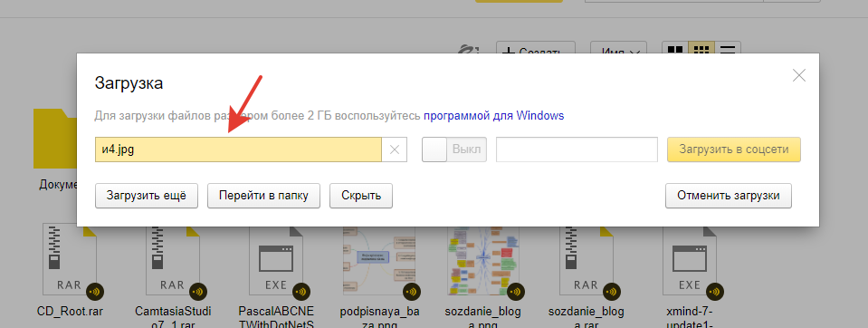Switch to list view
This screenshot has width=868, height=328.
(x=728, y=48)
